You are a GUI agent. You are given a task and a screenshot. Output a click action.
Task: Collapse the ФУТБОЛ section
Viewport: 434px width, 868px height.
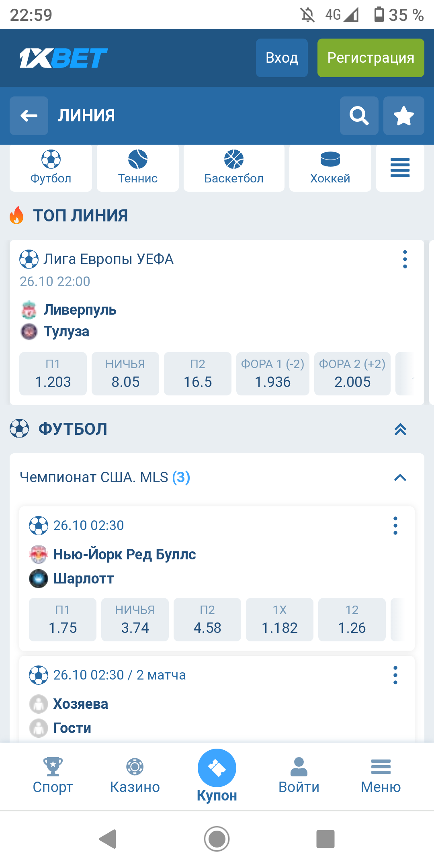400,429
